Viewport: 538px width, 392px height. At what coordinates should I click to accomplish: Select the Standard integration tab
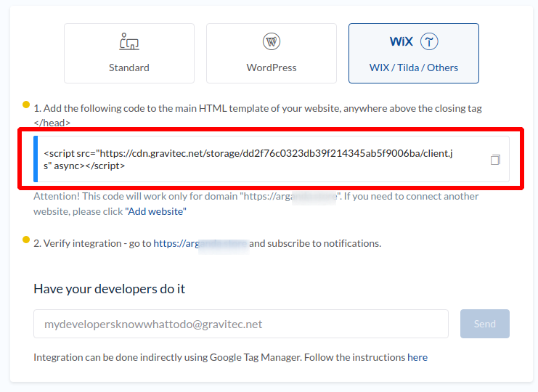129,53
